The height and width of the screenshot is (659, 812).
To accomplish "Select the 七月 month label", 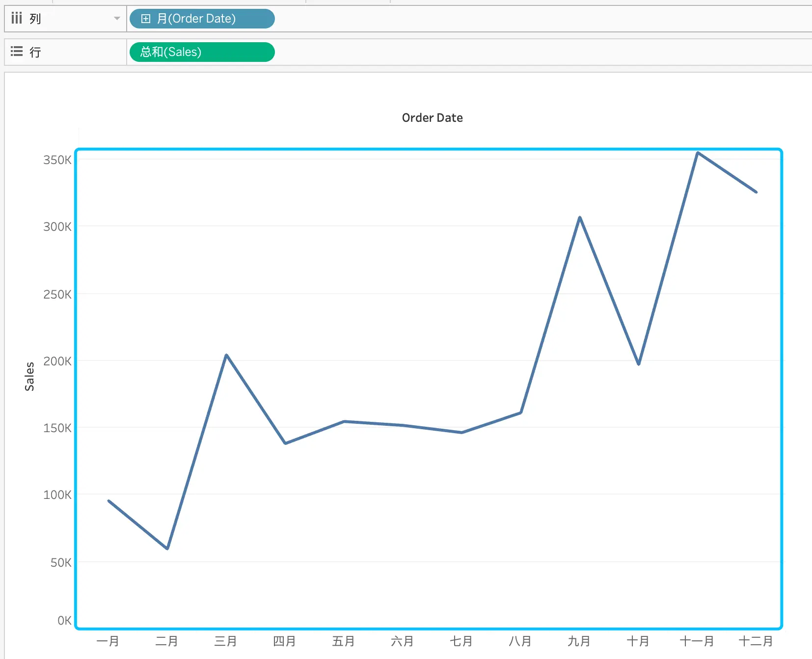I will point(461,641).
